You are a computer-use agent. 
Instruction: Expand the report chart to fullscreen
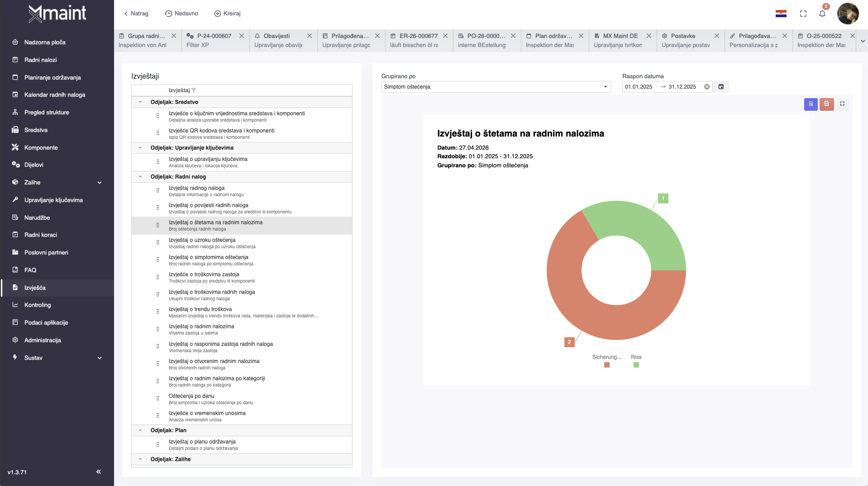(x=842, y=104)
